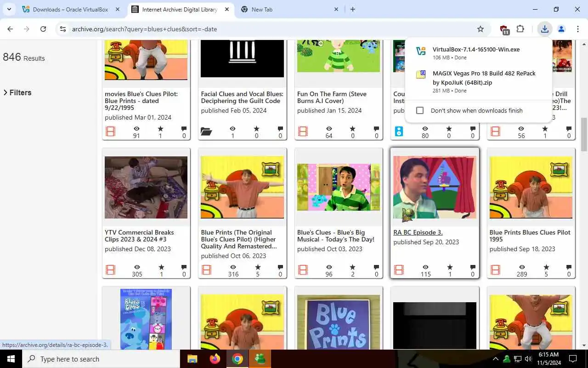Open the Chrome profile avatar

(561, 29)
